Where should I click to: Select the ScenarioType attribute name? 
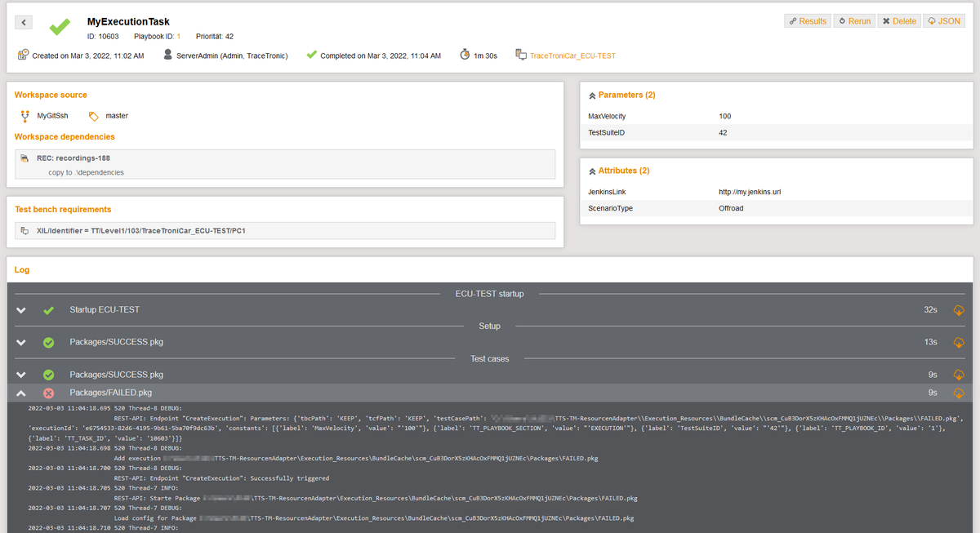pos(610,208)
